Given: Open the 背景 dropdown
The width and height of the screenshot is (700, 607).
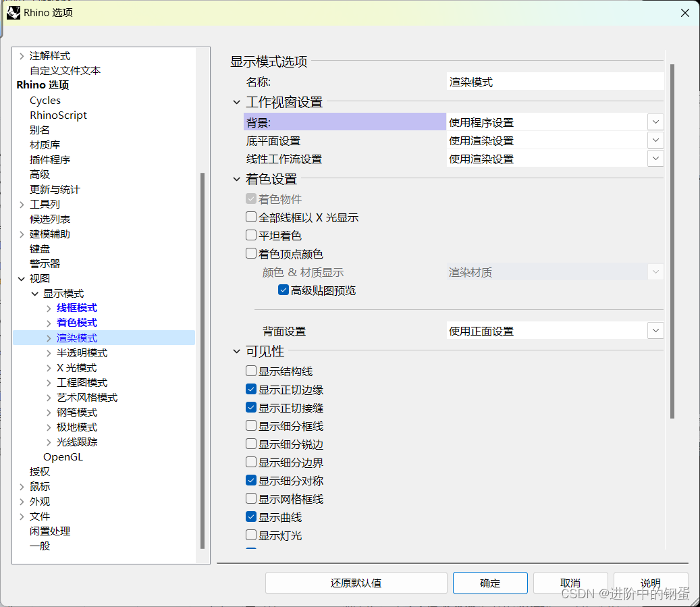Looking at the screenshot, I should (655, 122).
